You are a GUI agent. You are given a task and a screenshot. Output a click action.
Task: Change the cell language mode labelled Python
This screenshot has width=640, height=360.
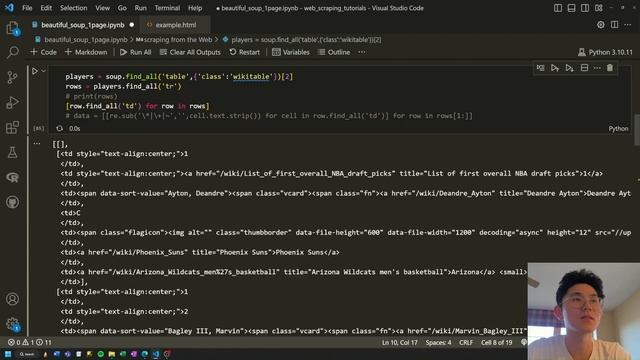(618, 128)
